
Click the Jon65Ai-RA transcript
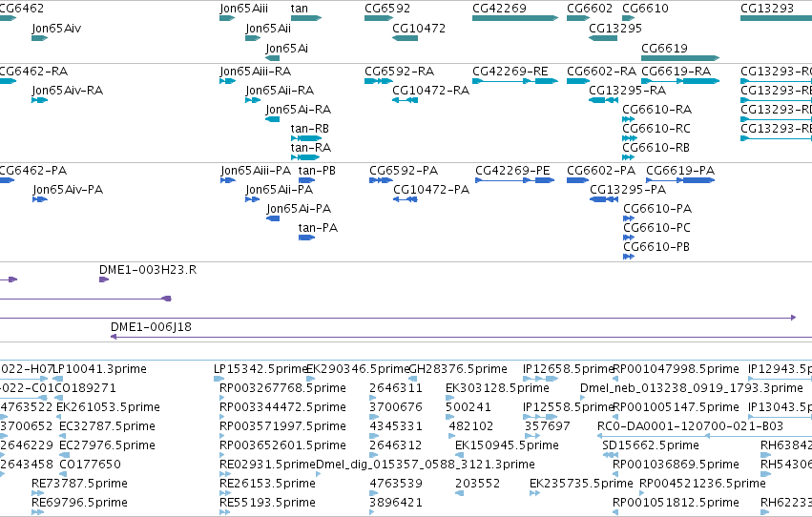pos(272,119)
